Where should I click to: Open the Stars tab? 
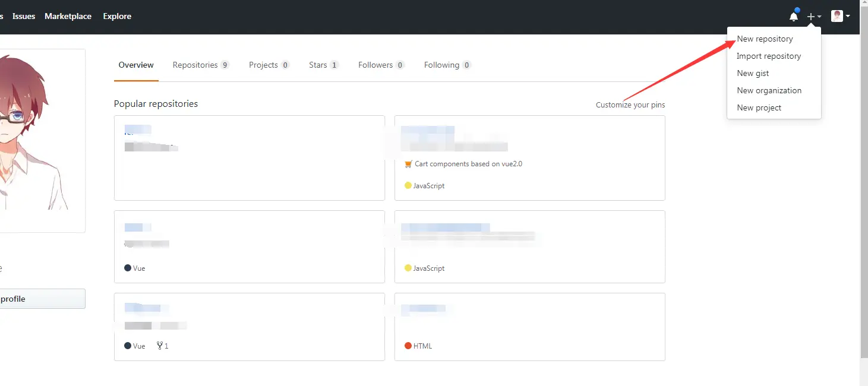(324, 65)
